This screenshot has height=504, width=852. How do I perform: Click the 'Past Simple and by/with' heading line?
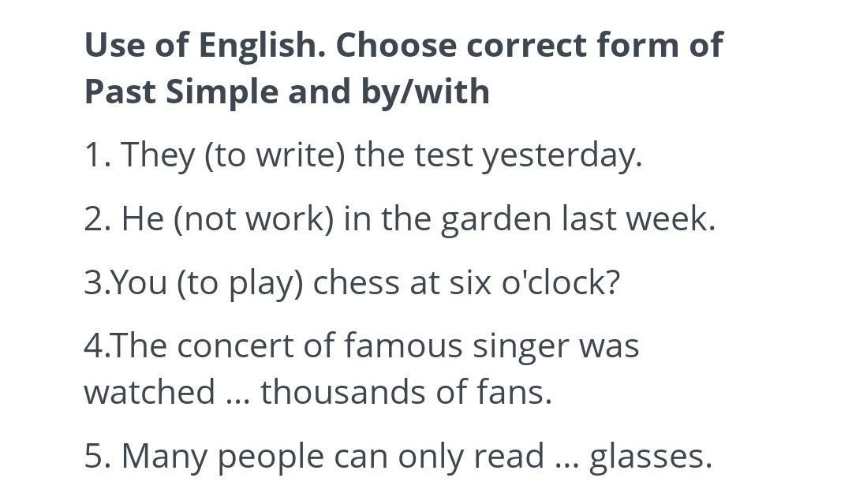(x=287, y=91)
